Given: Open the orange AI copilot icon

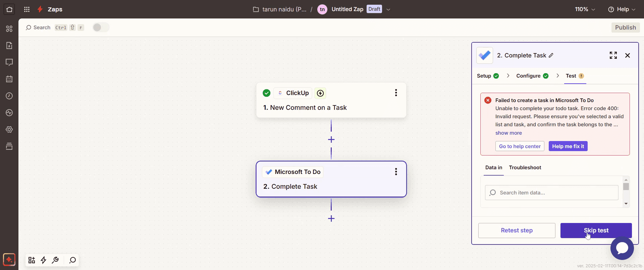Looking at the screenshot, I should [x=9, y=260].
